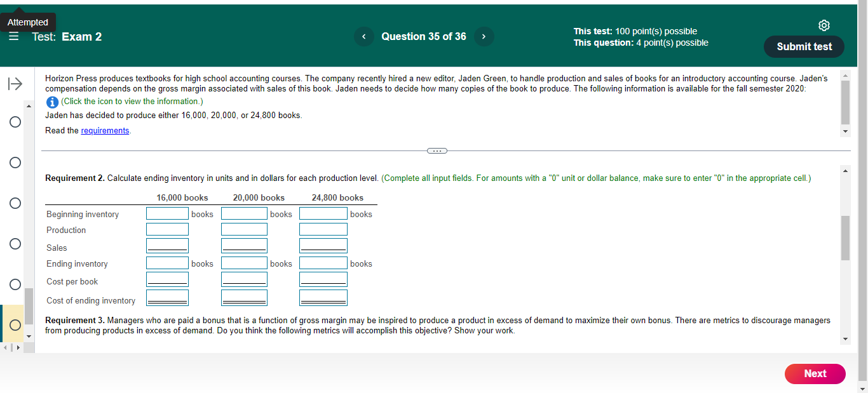Open the hamburger navigation menu
This screenshot has height=393, width=868.
14,36
